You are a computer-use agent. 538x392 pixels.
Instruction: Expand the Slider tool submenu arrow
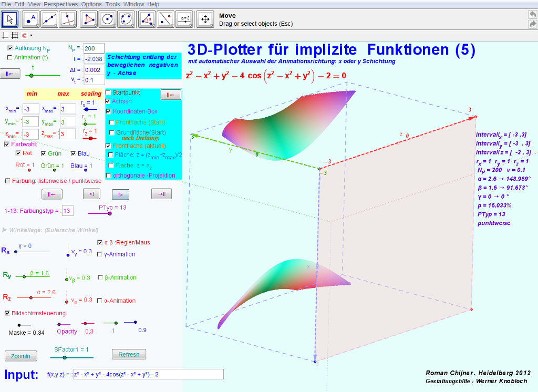[x=191, y=25]
